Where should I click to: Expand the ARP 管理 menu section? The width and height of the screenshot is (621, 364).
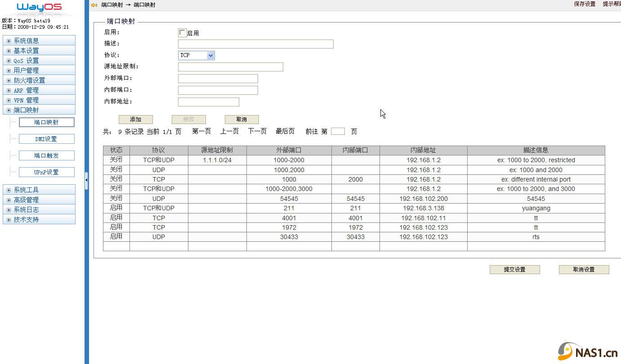39,90
